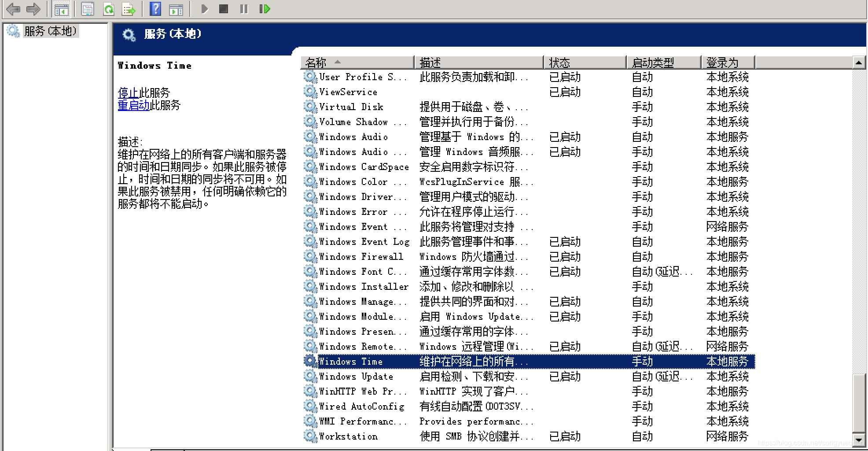This screenshot has height=451, width=868.
Task: Click the Refresh toolbar icon
Action: (109, 9)
